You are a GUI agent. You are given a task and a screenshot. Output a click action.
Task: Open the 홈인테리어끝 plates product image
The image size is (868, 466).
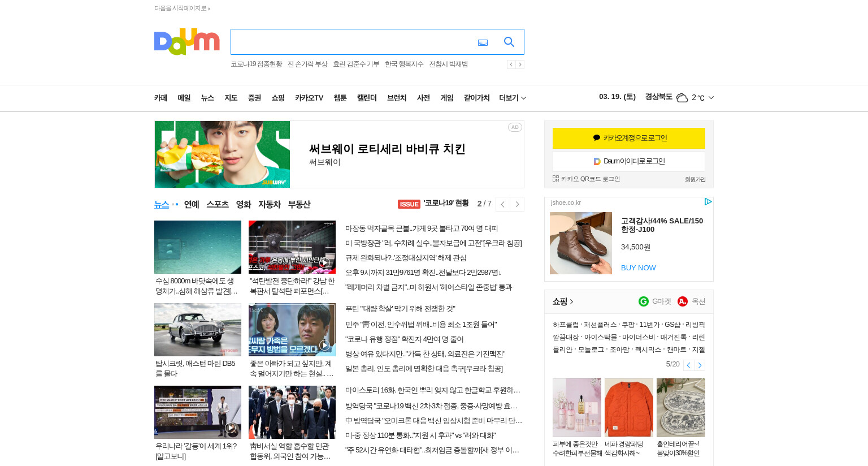click(x=681, y=408)
